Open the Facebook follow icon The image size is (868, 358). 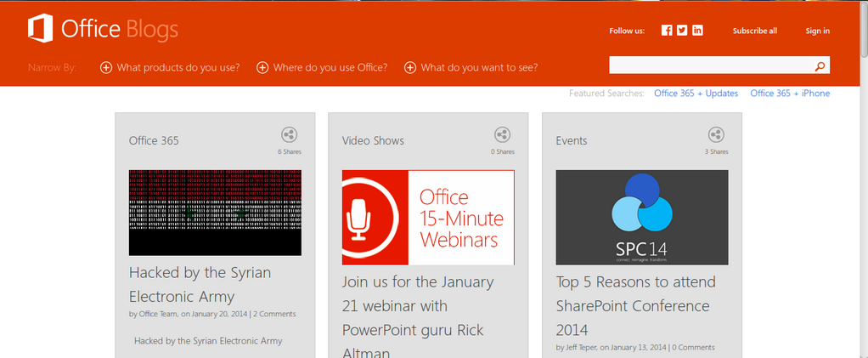(x=667, y=31)
